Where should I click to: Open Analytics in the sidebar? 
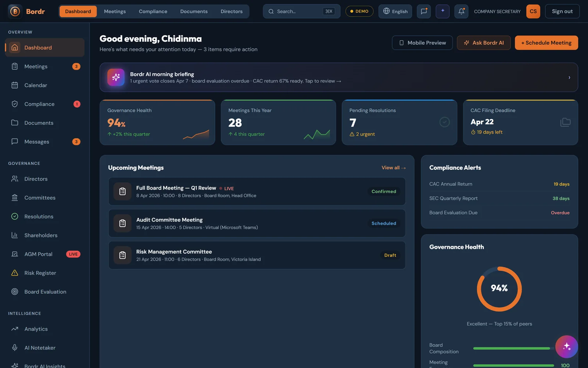tap(44, 329)
